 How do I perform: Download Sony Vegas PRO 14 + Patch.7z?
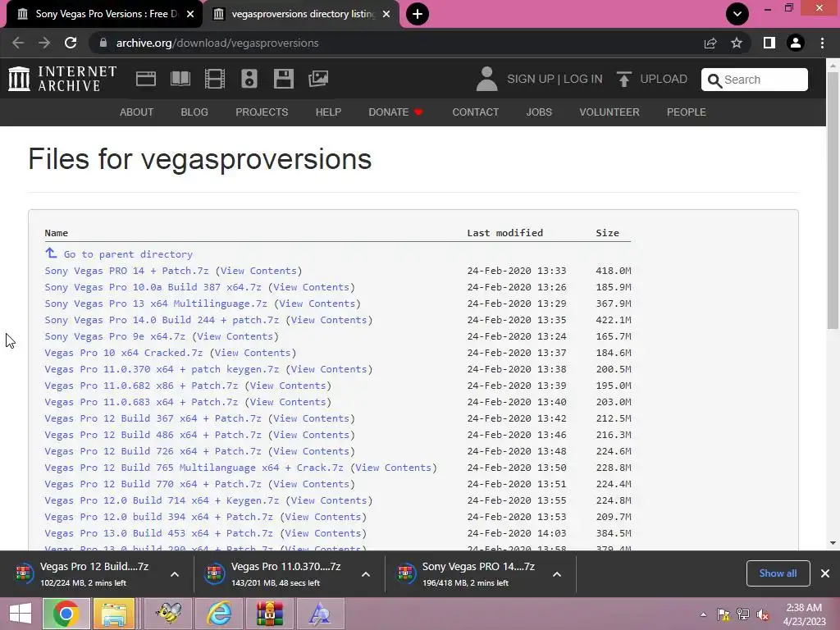click(x=126, y=271)
